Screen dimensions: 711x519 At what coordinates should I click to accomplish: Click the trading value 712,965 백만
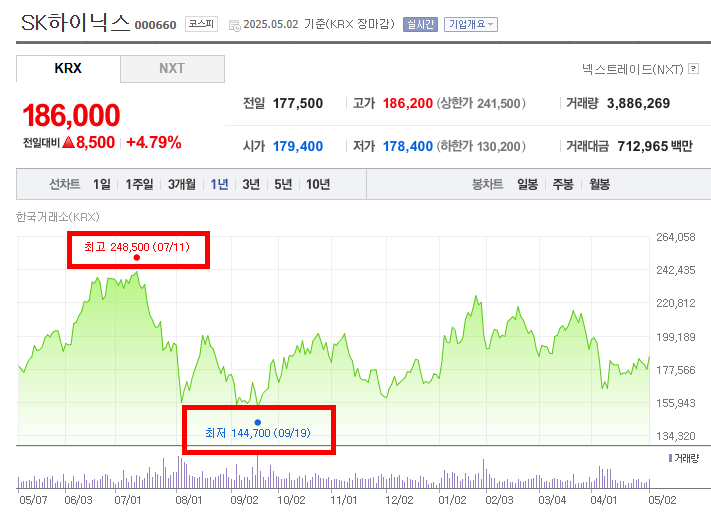(655, 146)
